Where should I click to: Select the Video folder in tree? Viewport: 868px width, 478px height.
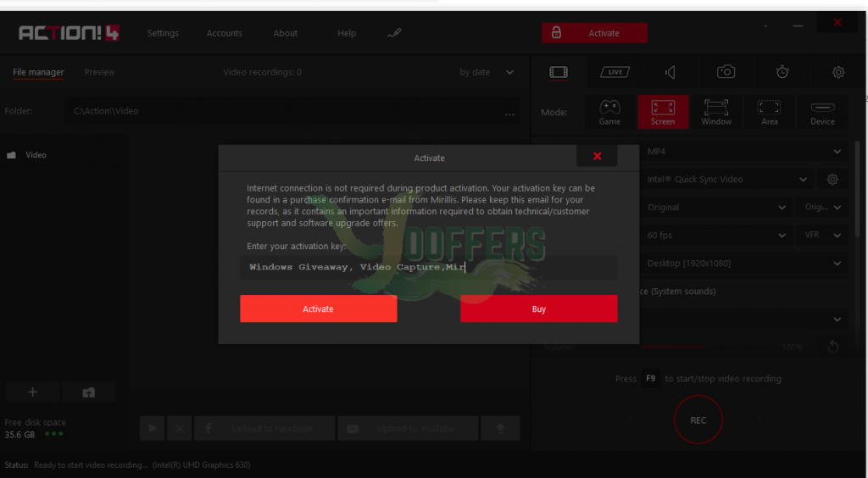click(x=36, y=155)
